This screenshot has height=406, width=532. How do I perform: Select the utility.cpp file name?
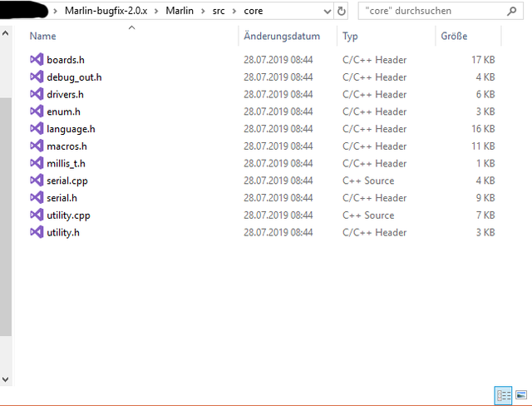68,215
